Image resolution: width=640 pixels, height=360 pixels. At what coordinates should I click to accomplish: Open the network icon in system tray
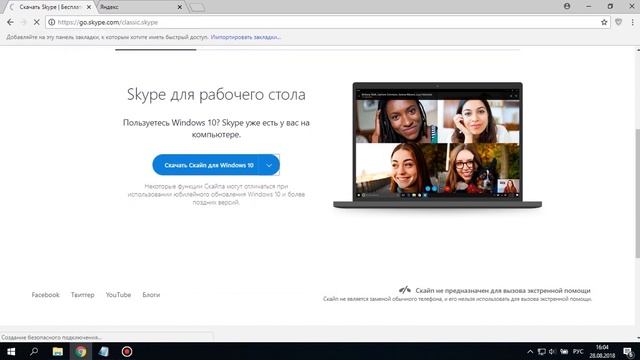coord(542,351)
